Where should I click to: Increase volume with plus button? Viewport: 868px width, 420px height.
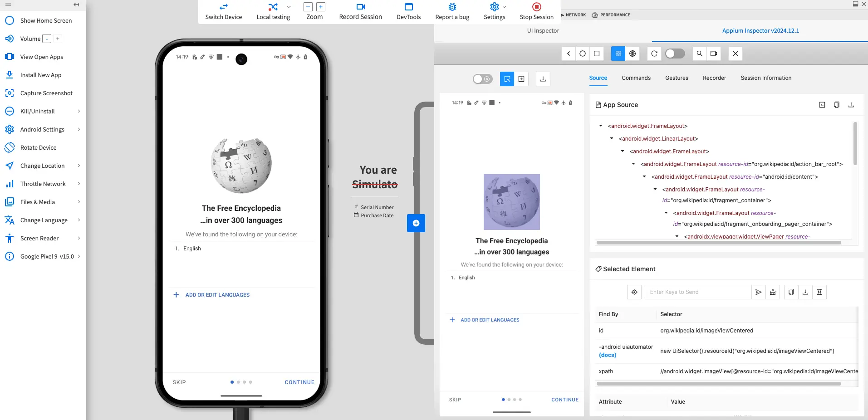(x=58, y=39)
